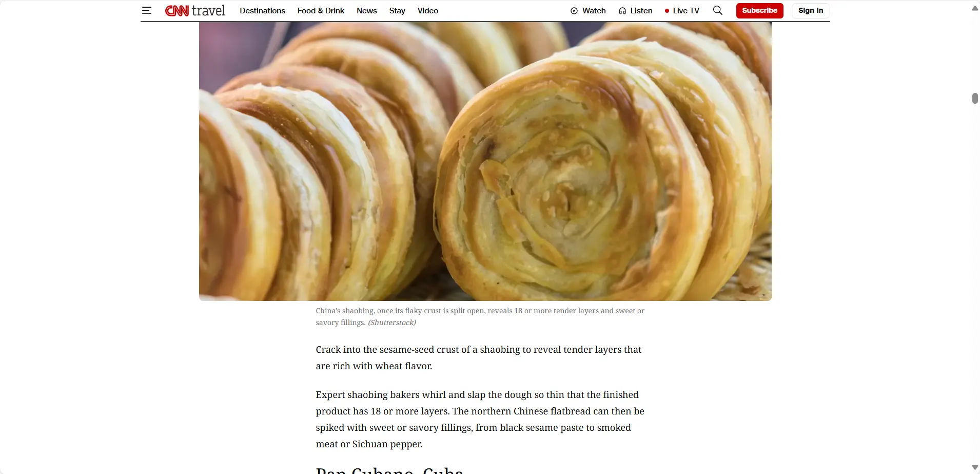Click the Sign in button
The image size is (980, 474).
811,11
